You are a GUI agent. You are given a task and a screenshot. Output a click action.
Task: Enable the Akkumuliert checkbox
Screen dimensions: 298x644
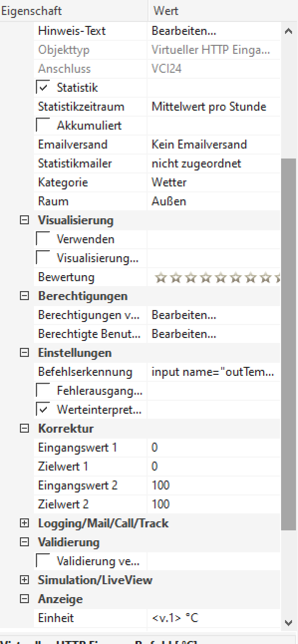point(44,126)
